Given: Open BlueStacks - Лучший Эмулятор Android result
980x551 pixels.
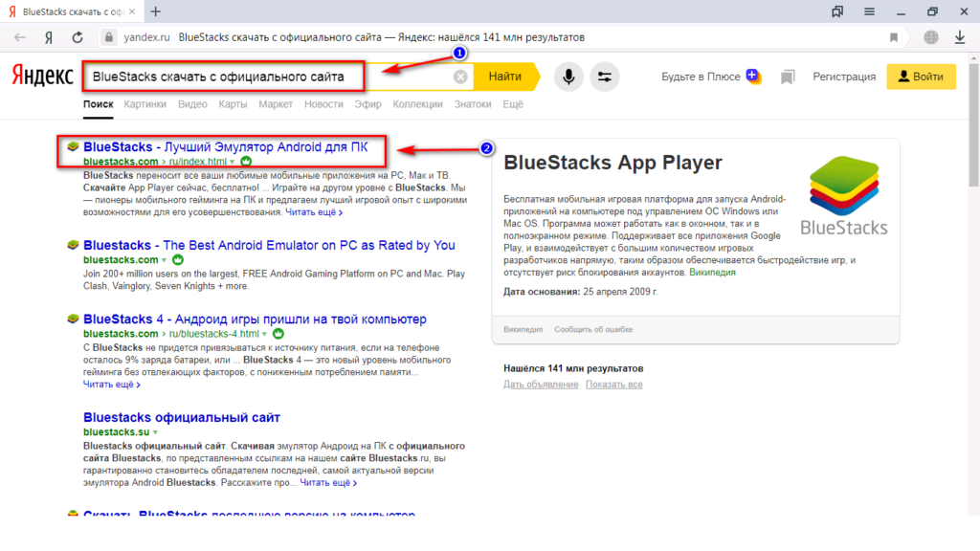Looking at the screenshot, I should tap(226, 146).
